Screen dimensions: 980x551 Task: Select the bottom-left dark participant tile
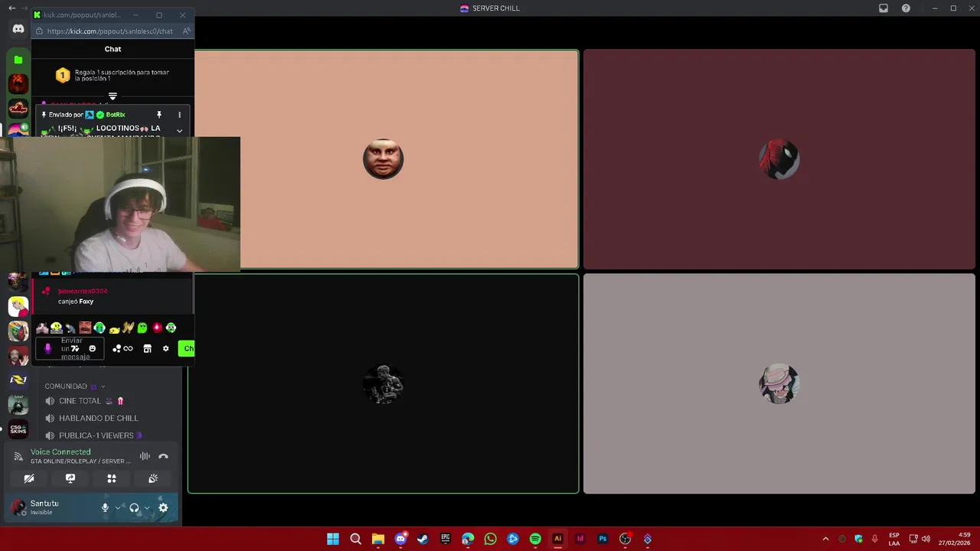pos(383,383)
